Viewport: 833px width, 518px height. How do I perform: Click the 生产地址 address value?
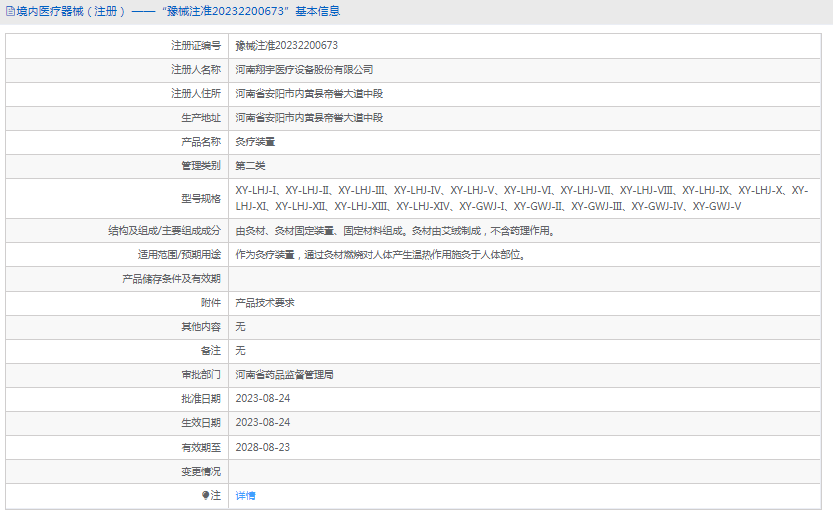[x=309, y=117]
